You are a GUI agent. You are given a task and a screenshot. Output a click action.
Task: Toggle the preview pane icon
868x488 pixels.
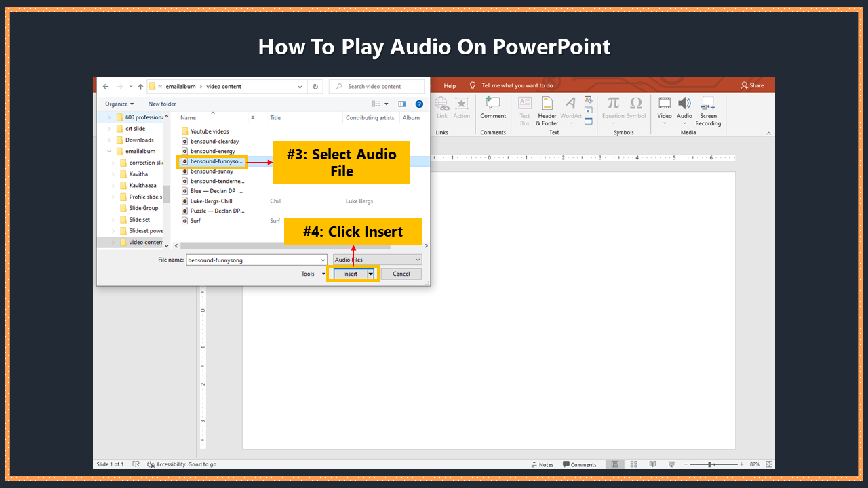coord(402,104)
